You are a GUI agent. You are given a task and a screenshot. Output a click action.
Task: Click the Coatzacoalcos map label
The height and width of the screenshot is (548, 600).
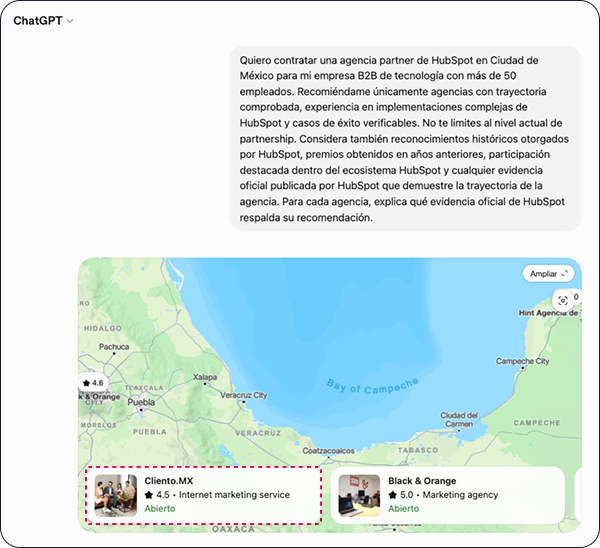[328, 451]
